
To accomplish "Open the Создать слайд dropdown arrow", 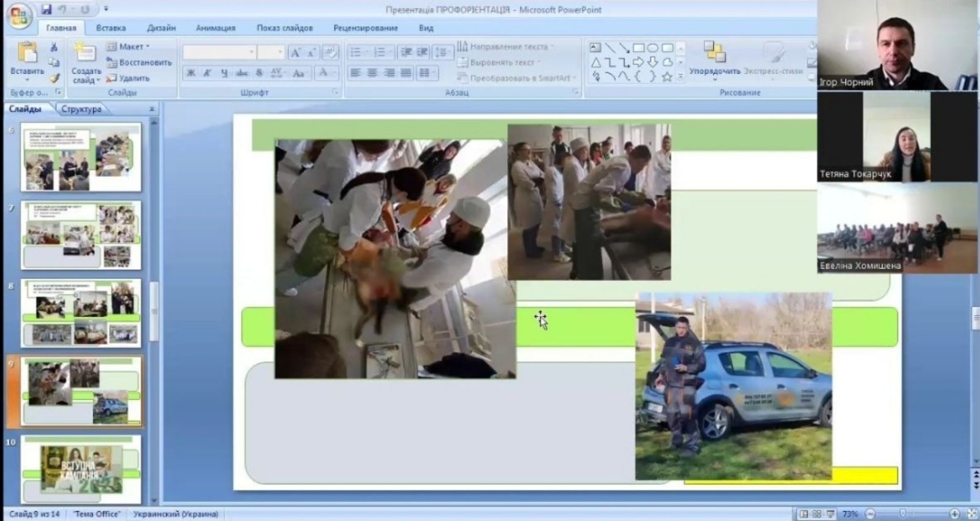I will point(98,81).
